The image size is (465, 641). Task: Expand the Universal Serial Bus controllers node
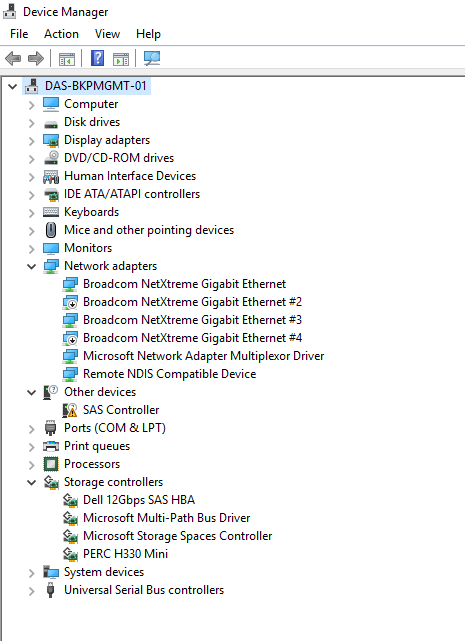[x=31, y=591]
